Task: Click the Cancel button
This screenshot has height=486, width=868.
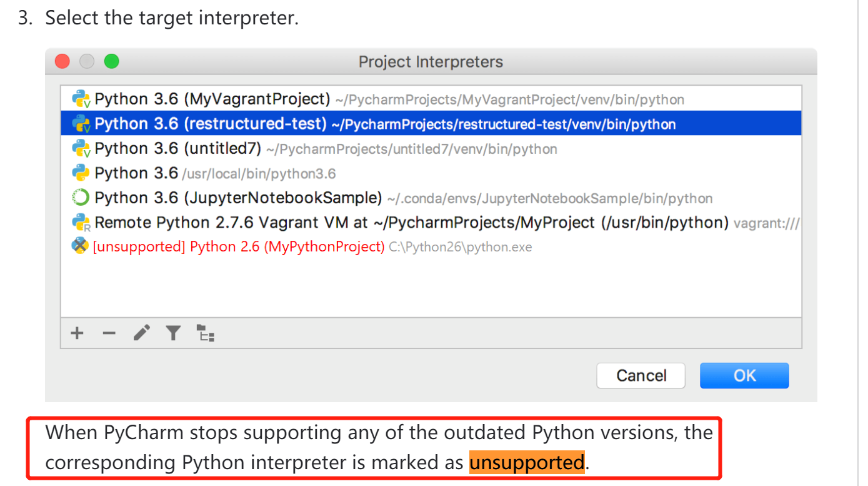Action: (x=641, y=375)
